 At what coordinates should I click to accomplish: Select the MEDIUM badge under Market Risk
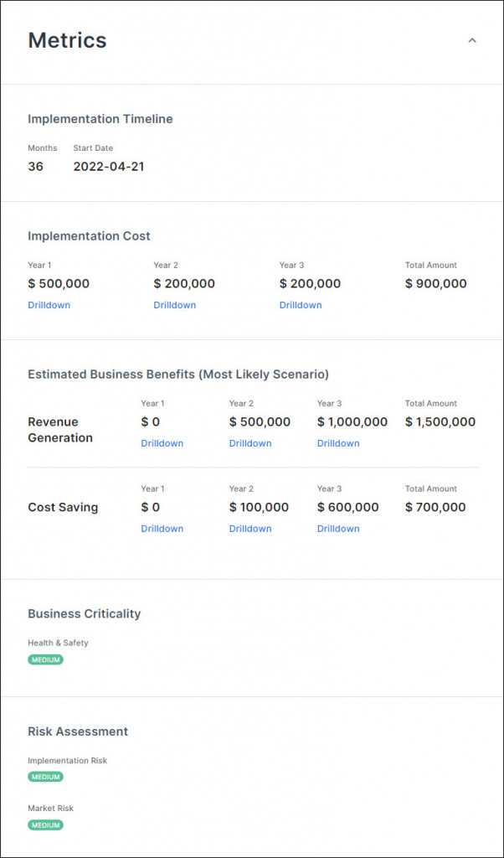pyautogui.click(x=45, y=824)
